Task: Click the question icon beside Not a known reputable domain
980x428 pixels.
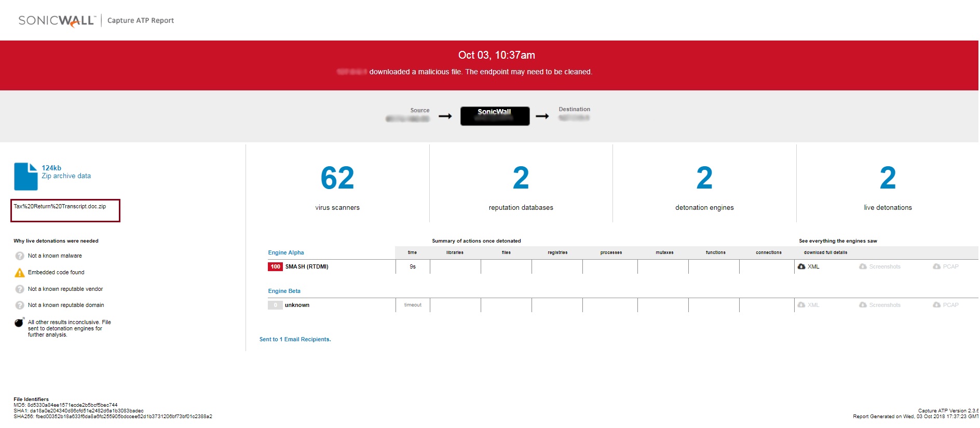Action: click(x=20, y=305)
